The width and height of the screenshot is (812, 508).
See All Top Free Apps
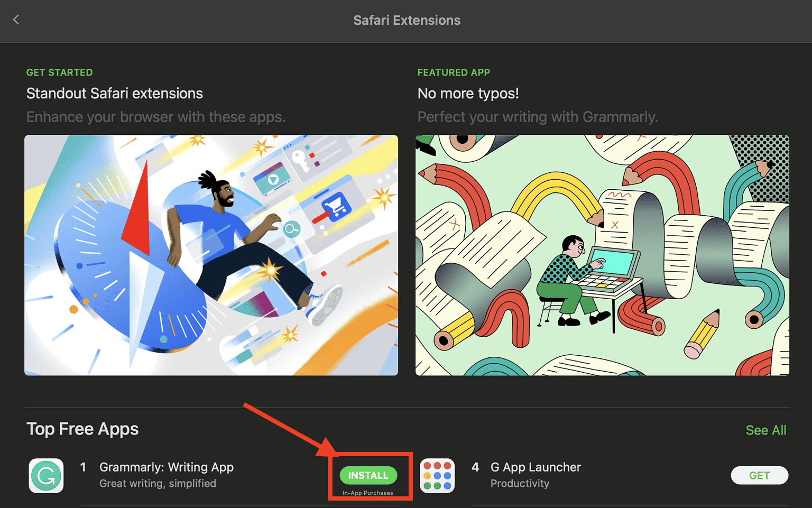coord(766,430)
